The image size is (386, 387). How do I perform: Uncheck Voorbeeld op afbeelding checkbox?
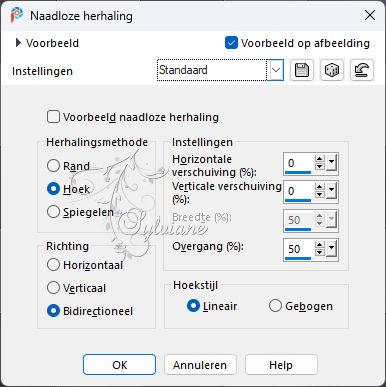pos(231,43)
